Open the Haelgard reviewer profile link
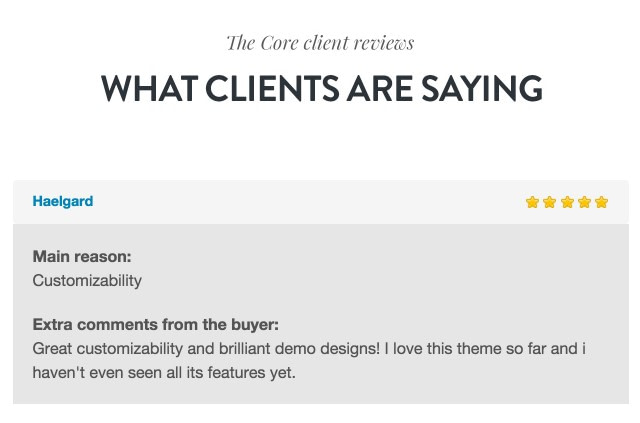 point(63,201)
